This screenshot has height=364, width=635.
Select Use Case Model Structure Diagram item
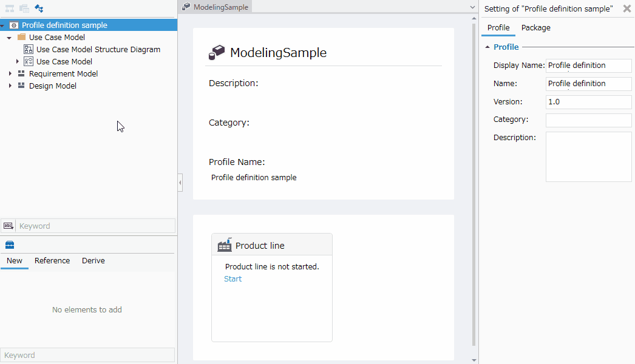click(x=98, y=49)
